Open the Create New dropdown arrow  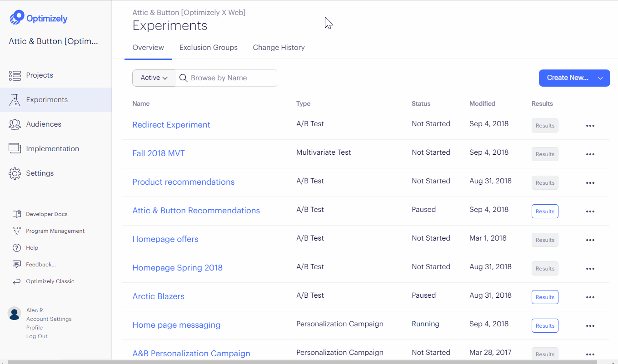click(x=600, y=78)
